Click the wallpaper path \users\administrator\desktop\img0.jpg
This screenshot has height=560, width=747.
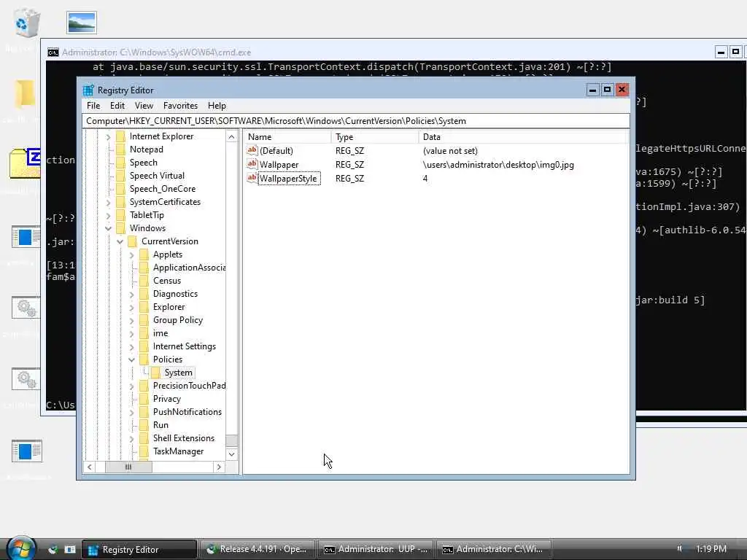coord(498,165)
